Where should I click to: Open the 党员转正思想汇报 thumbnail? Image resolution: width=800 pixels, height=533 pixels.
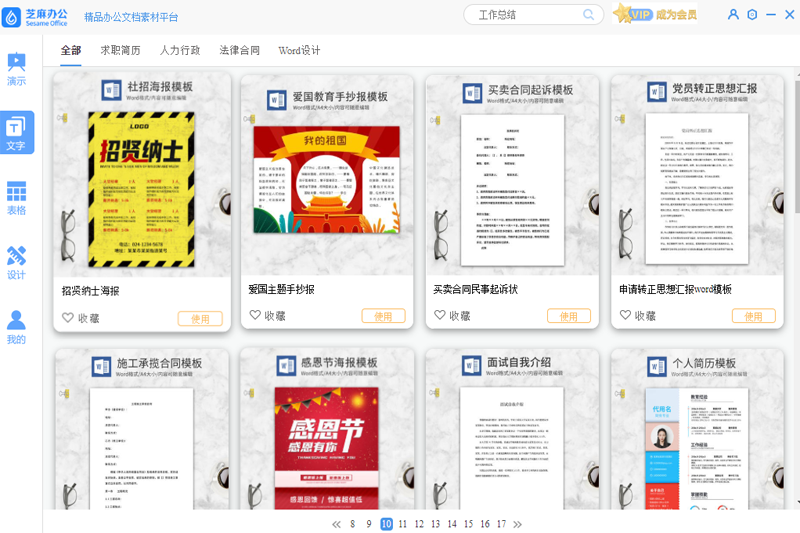coord(697,175)
